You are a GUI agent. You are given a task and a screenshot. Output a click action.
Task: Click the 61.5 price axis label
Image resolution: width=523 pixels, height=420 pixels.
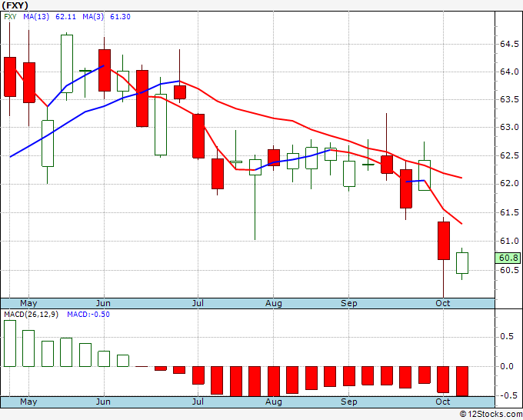509,212
